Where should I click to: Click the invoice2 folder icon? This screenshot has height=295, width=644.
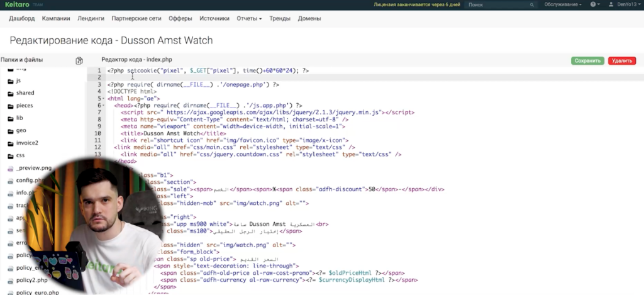[11, 143]
